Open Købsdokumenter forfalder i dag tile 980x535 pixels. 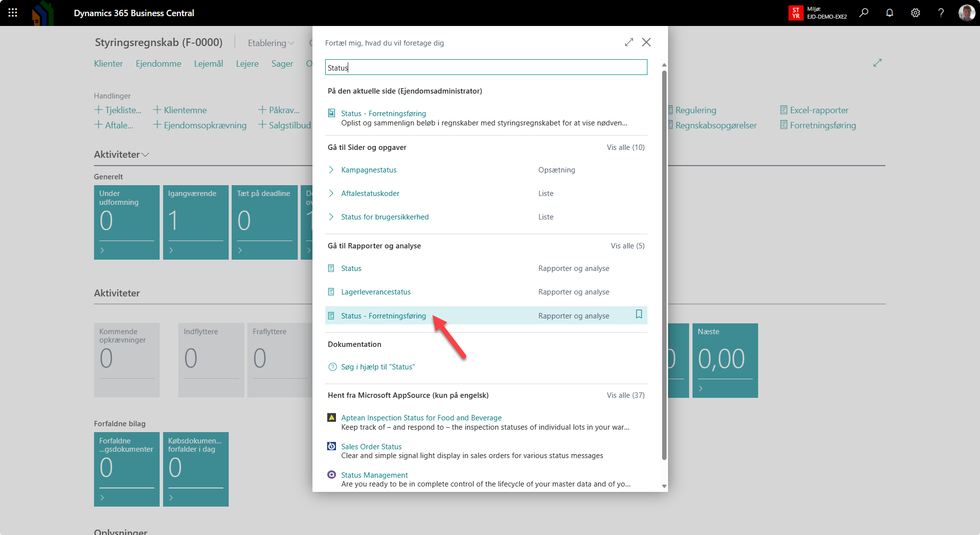click(195, 469)
